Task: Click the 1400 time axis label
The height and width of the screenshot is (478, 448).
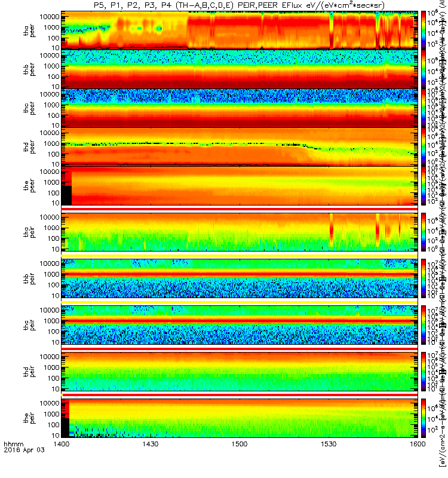Action: point(62,444)
